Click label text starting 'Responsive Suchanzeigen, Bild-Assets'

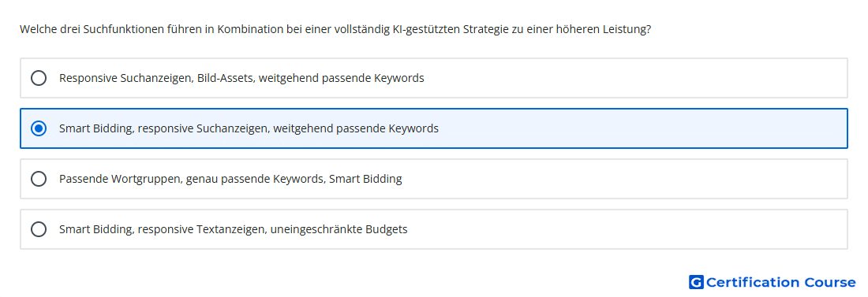coord(241,78)
